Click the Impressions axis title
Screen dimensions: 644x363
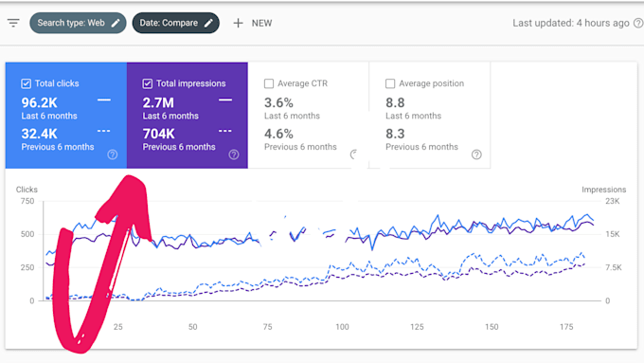(604, 190)
